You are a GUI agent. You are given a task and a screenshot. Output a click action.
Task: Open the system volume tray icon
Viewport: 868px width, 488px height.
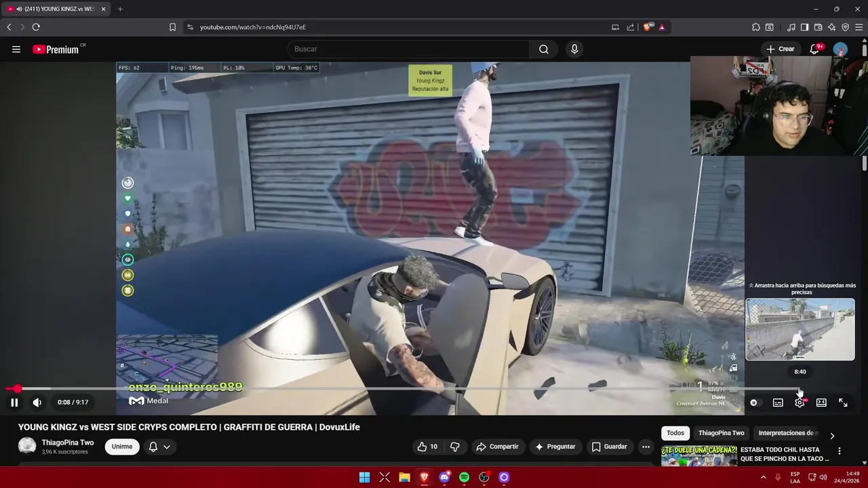[823, 477]
